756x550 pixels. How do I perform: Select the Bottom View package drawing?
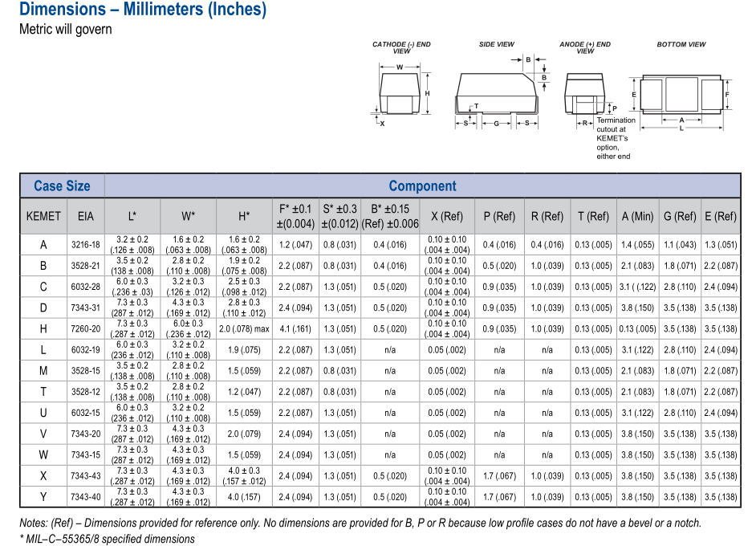pyautogui.click(x=681, y=94)
